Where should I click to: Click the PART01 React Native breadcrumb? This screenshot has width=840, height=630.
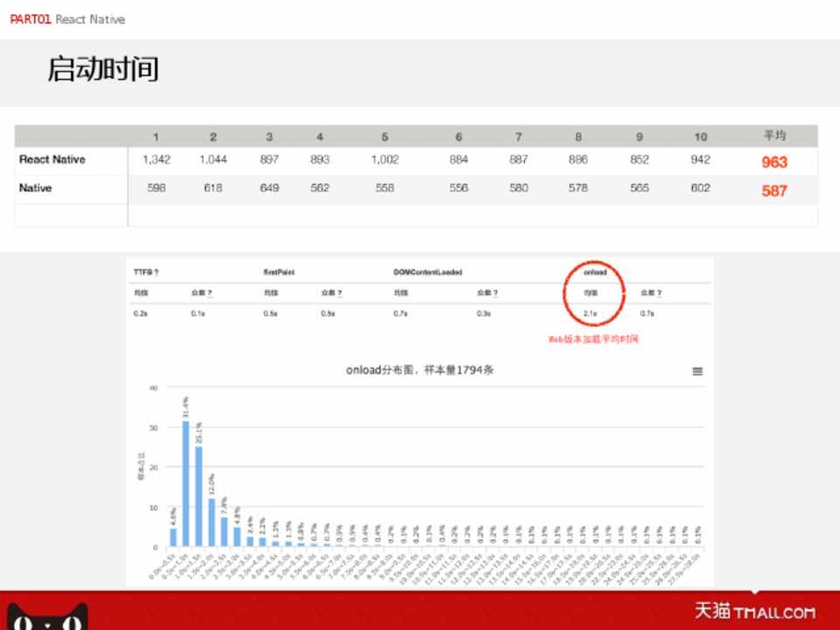click(x=67, y=19)
